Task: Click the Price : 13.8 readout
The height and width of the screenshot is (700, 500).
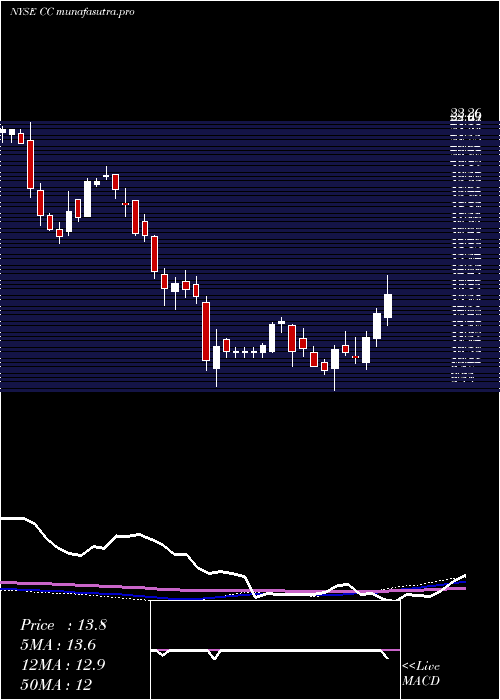Action: point(63,625)
